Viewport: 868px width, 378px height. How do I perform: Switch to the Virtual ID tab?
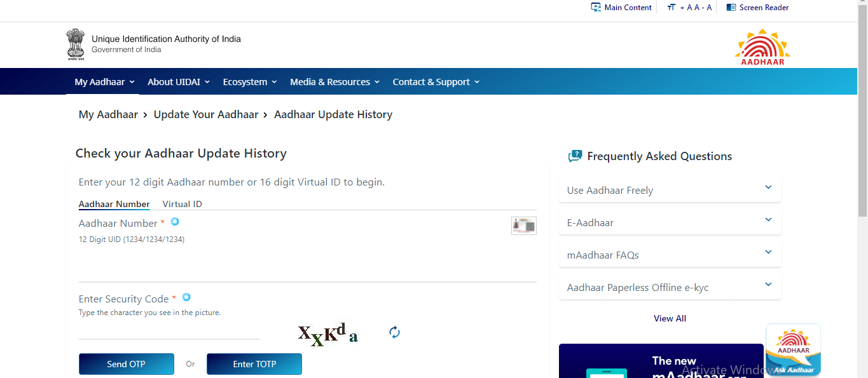(x=182, y=203)
